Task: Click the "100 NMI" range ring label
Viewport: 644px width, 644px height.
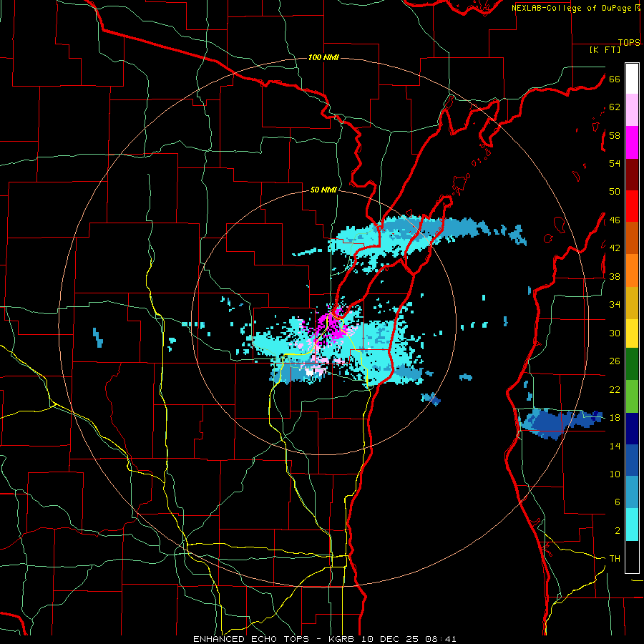Action: [323, 57]
